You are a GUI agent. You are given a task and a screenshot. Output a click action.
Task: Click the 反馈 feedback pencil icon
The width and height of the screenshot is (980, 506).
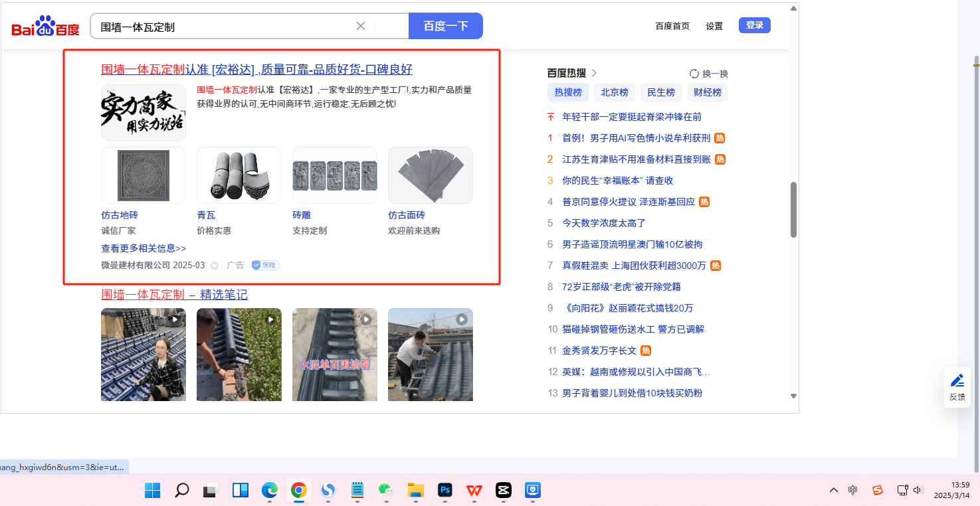point(957,381)
